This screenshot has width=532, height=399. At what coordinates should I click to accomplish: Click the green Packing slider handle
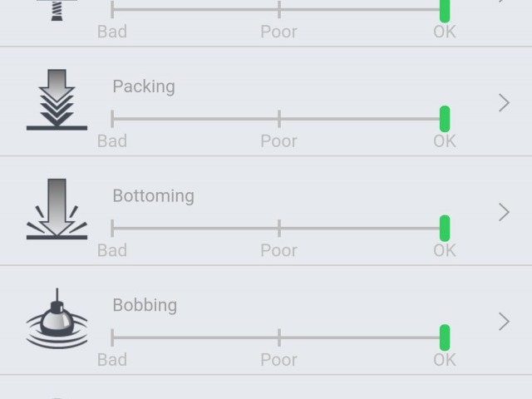(445, 118)
